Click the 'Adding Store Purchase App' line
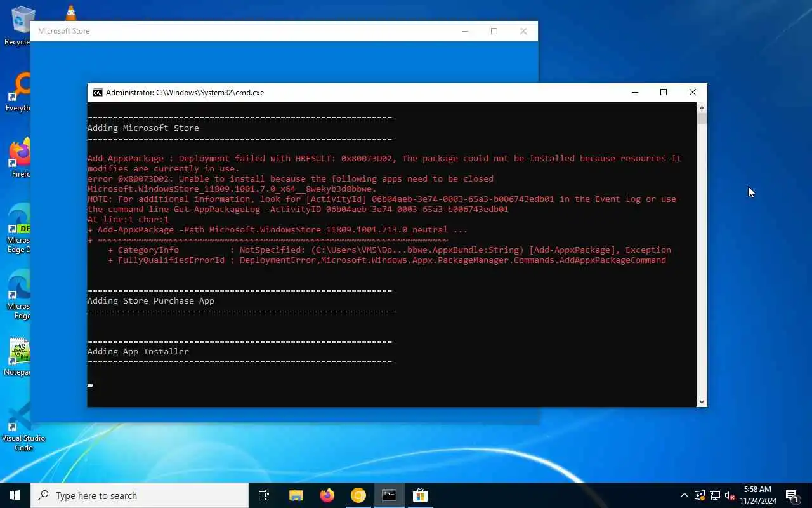The height and width of the screenshot is (508, 812). (x=151, y=301)
